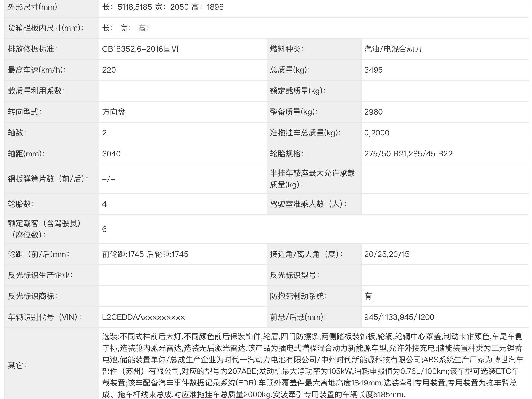Click the 额定载客（含驾驶员） label

[x=44, y=229]
